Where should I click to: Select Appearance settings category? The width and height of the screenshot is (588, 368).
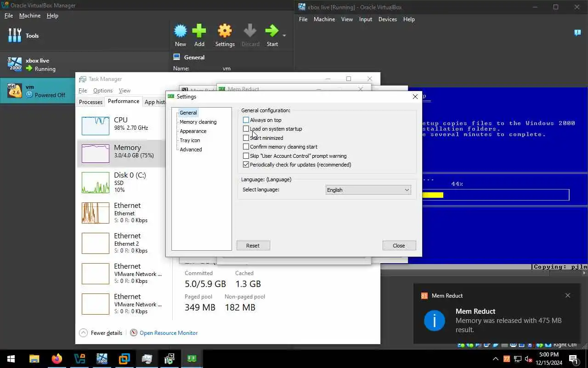tap(193, 131)
